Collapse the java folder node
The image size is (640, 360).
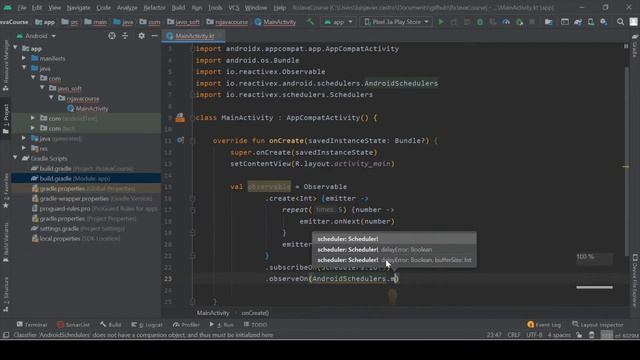pos(24,68)
